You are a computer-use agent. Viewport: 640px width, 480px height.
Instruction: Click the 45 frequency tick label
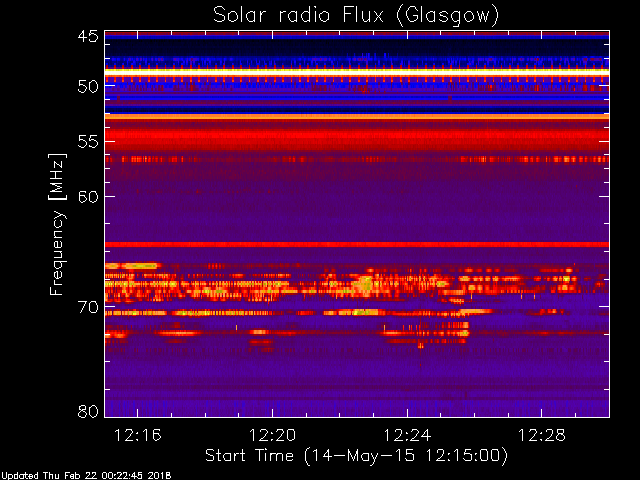click(88, 36)
